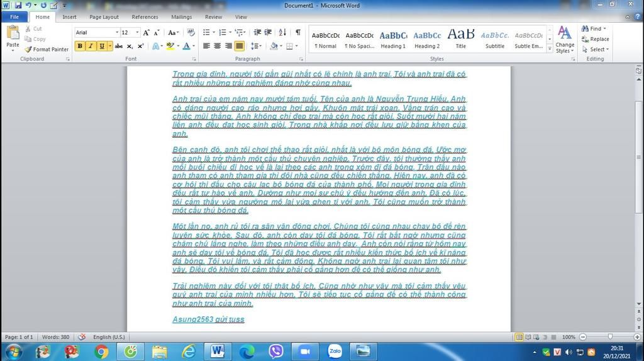
Task: Click the Cut scissors icon
Action: coord(28,29)
